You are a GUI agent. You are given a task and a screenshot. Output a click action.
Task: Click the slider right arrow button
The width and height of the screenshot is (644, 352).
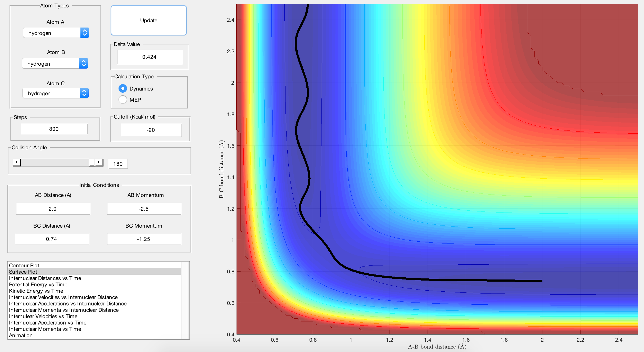(x=99, y=162)
